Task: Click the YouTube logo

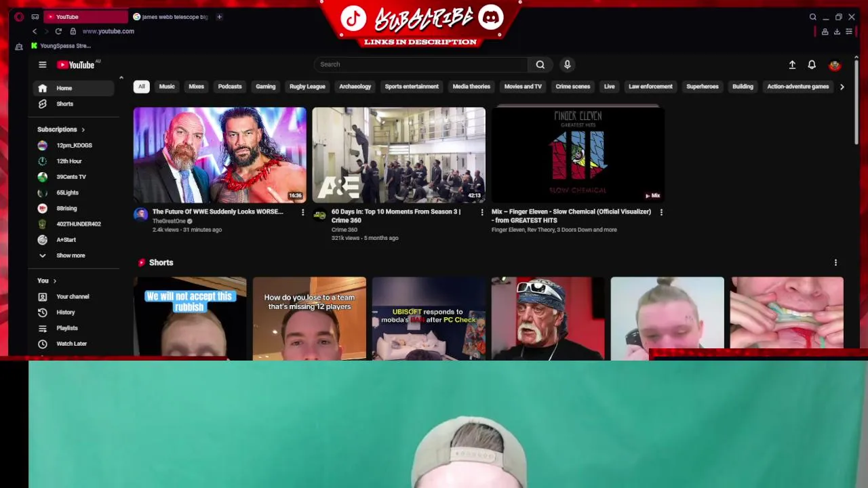Action: [x=76, y=65]
